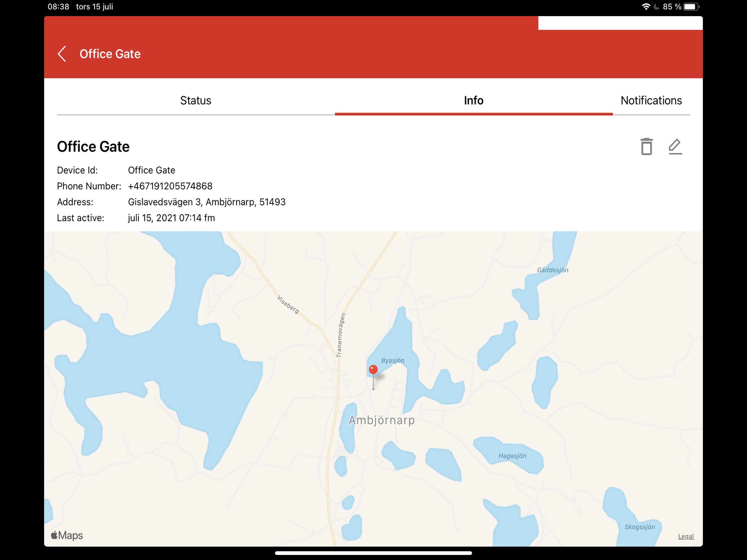
Task: Edit Office Gate with pencil icon
Action: click(x=675, y=147)
